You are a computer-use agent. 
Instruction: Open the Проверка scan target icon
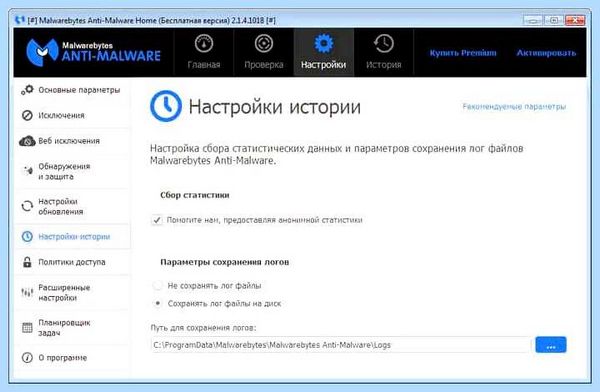click(264, 43)
